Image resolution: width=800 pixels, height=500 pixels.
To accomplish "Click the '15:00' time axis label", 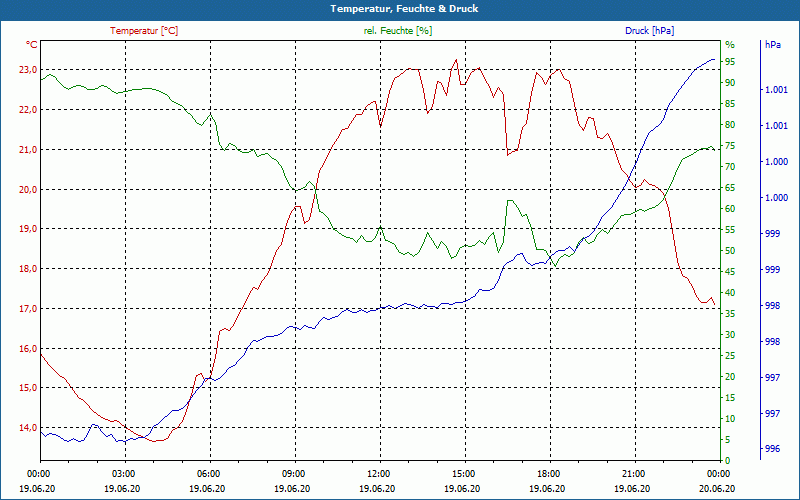I will 462,474.
